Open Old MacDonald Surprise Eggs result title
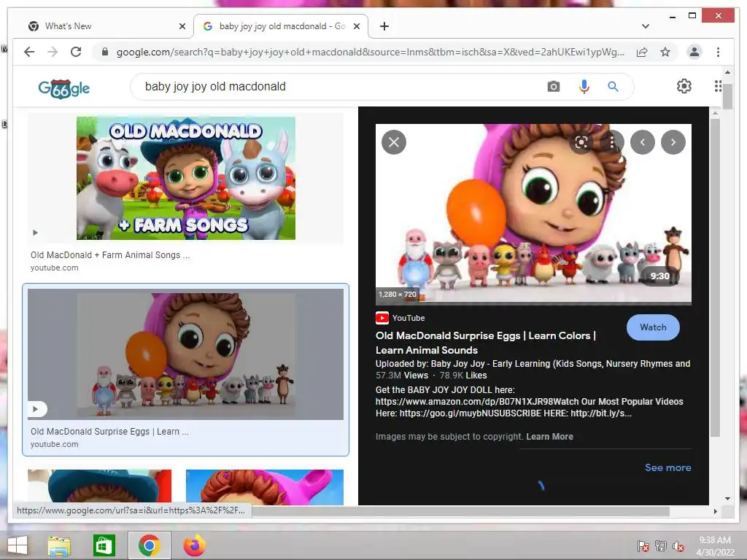The image size is (747, 560). [109, 432]
